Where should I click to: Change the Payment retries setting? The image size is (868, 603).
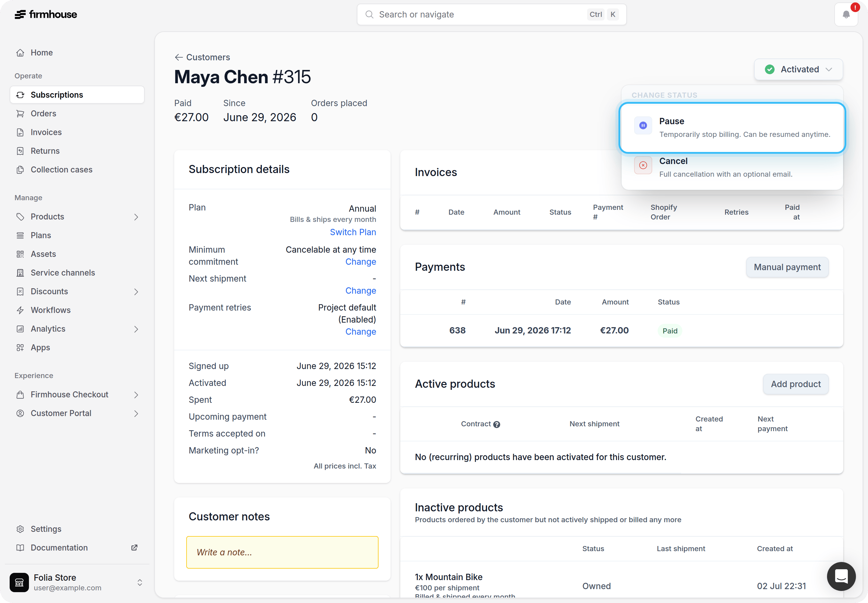(360, 332)
